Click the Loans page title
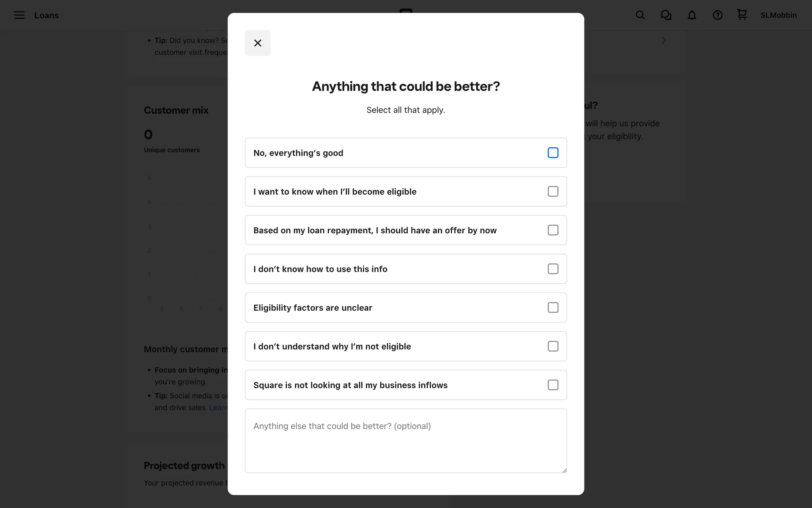This screenshot has width=812, height=508. [47, 15]
